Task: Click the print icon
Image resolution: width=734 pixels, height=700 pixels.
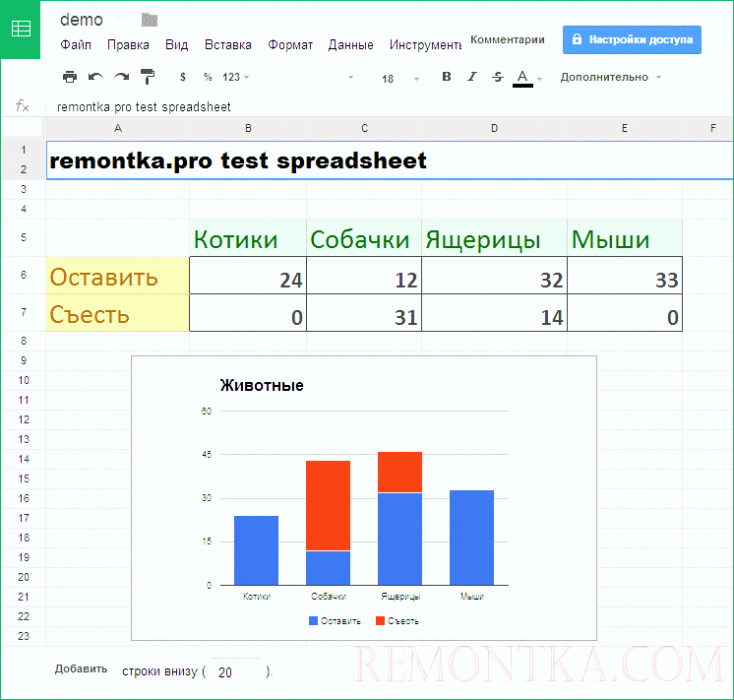Action: click(x=70, y=77)
